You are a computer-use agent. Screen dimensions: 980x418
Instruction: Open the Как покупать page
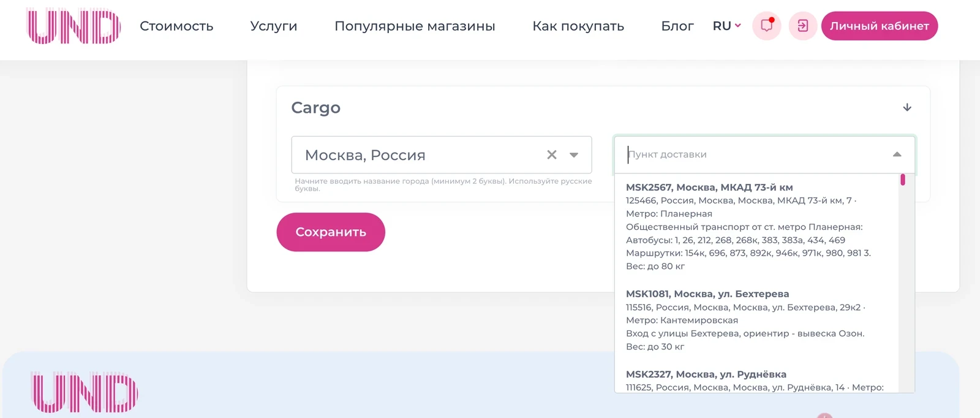pos(578,26)
